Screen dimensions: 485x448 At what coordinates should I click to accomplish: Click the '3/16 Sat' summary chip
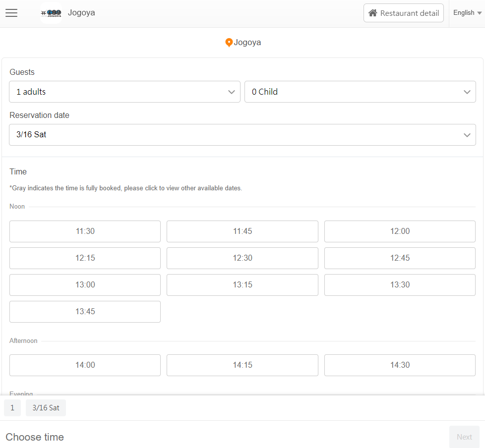pos(46,408)
